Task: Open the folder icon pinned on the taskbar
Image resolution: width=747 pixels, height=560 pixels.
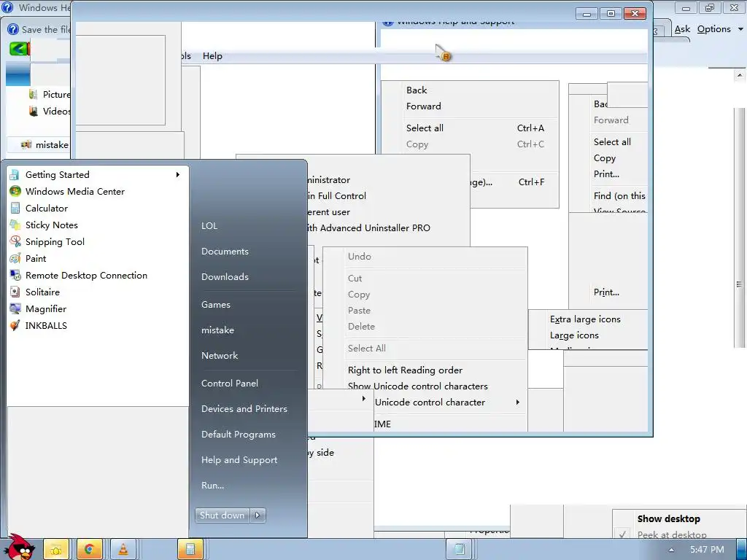Action: (56, 550)
